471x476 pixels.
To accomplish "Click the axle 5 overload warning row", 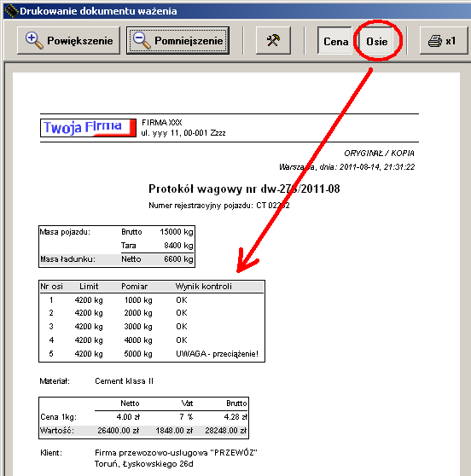I will click(152, 354).
